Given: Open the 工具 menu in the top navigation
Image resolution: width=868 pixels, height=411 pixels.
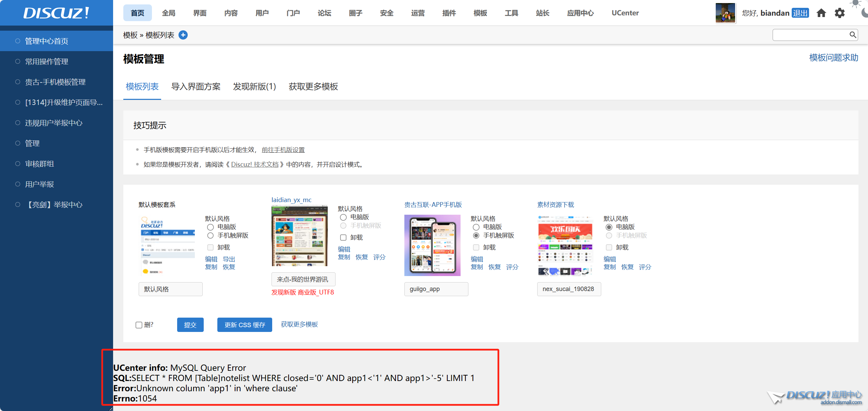Looking at the screenshot, I should tap(511, 13).
